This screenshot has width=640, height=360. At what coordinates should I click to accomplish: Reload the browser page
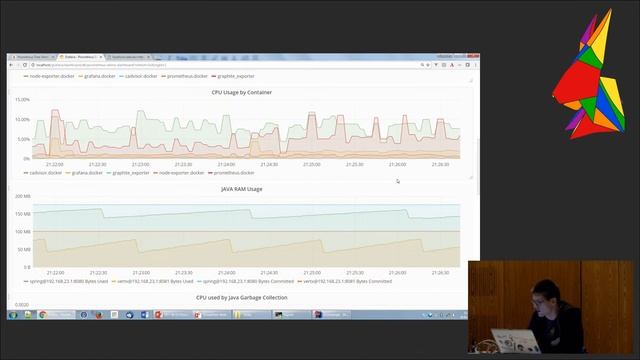[25, 65]
